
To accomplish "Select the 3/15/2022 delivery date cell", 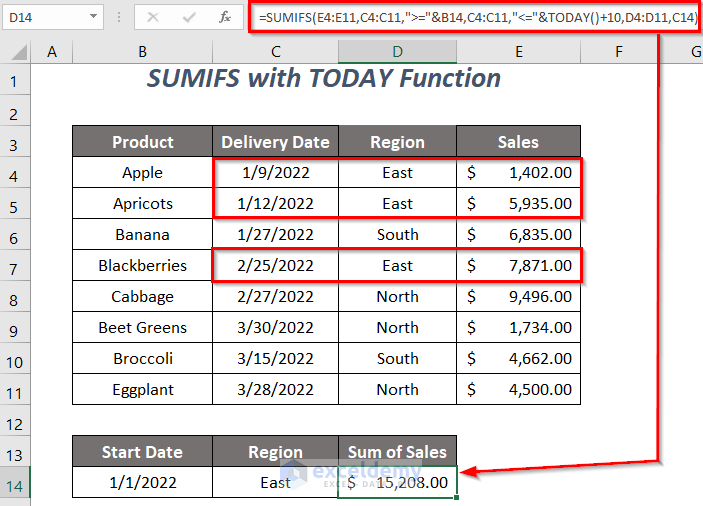I will click(275, 359).
